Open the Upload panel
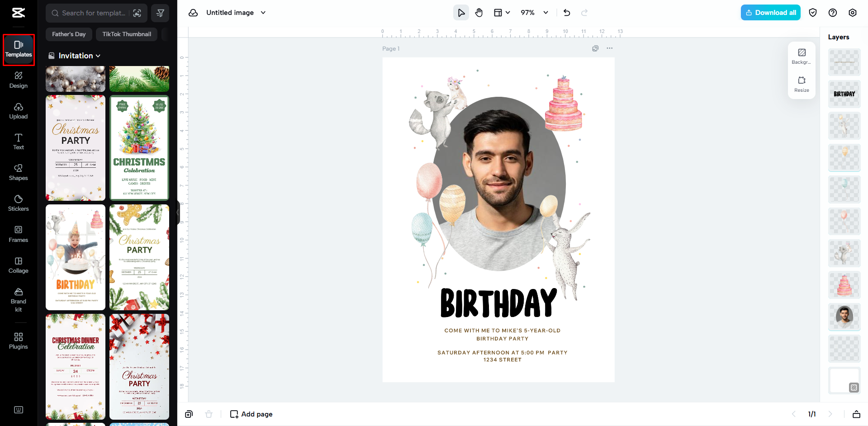Image resolution: width=868 pixels, height=426 pixels. [18, 111]
